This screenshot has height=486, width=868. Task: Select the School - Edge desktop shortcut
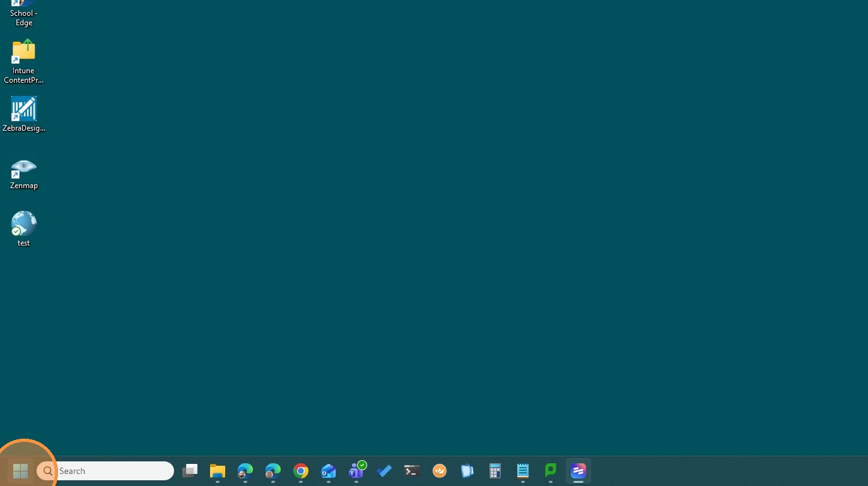click(x=23, y=13)
